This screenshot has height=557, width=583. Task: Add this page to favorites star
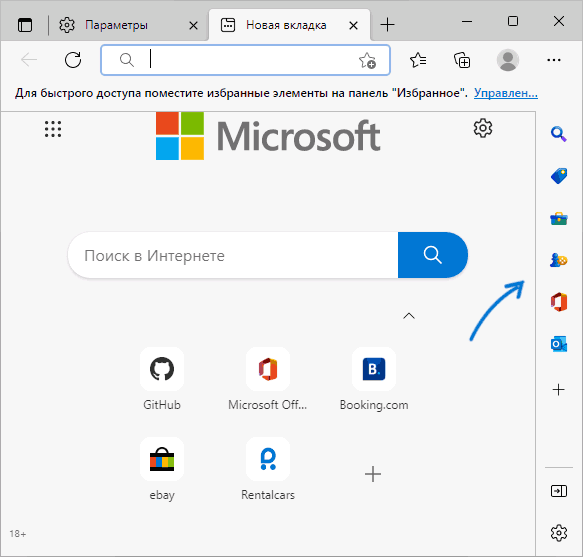(x=367, y=60)
